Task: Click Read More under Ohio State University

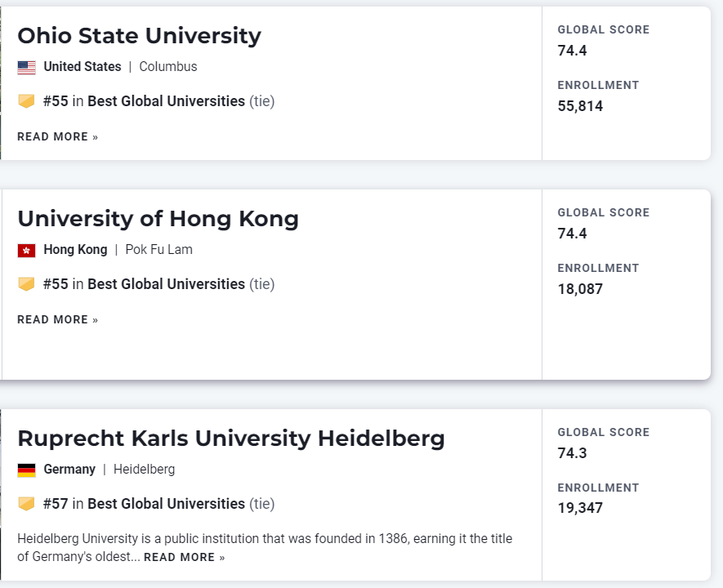Action: coord(57,137)
